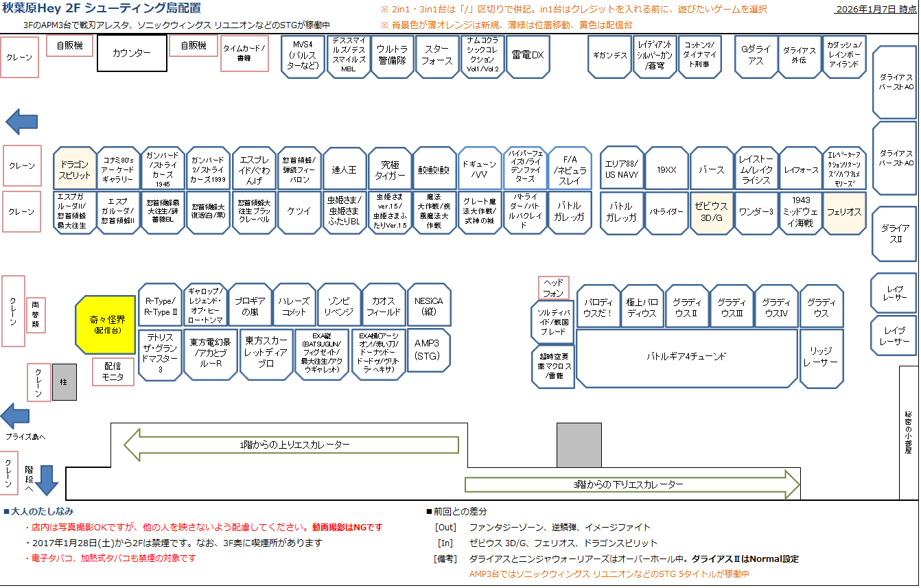This screenshot has width=921, height=588.
Task: Select the ヘッドフォン box
Action: point(554,287)
